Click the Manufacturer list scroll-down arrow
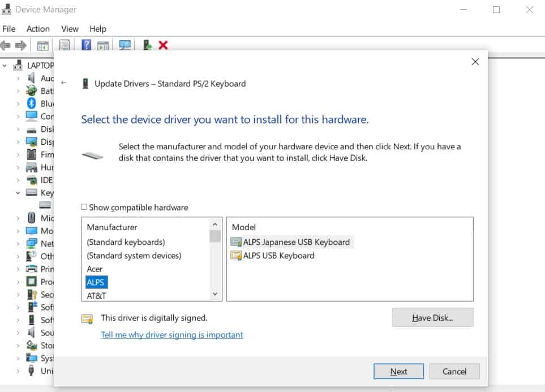 [x=215, y=294]
